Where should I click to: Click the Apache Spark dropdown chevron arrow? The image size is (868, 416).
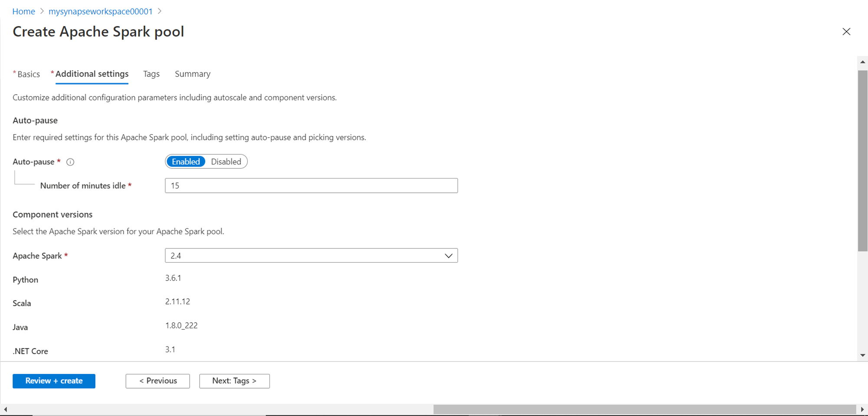click(448, 256)
